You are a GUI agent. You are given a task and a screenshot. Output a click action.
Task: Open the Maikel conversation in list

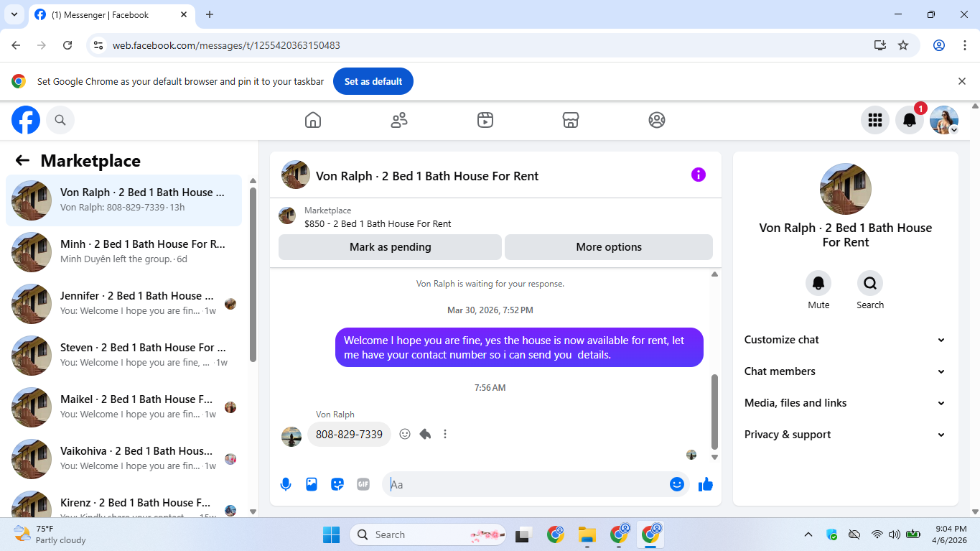(x=123, y=407)
